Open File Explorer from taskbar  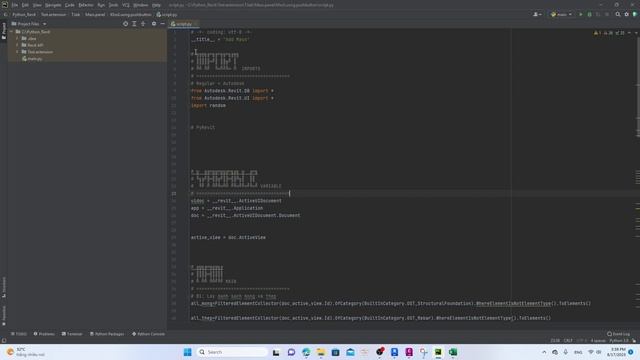click(321, 352)
